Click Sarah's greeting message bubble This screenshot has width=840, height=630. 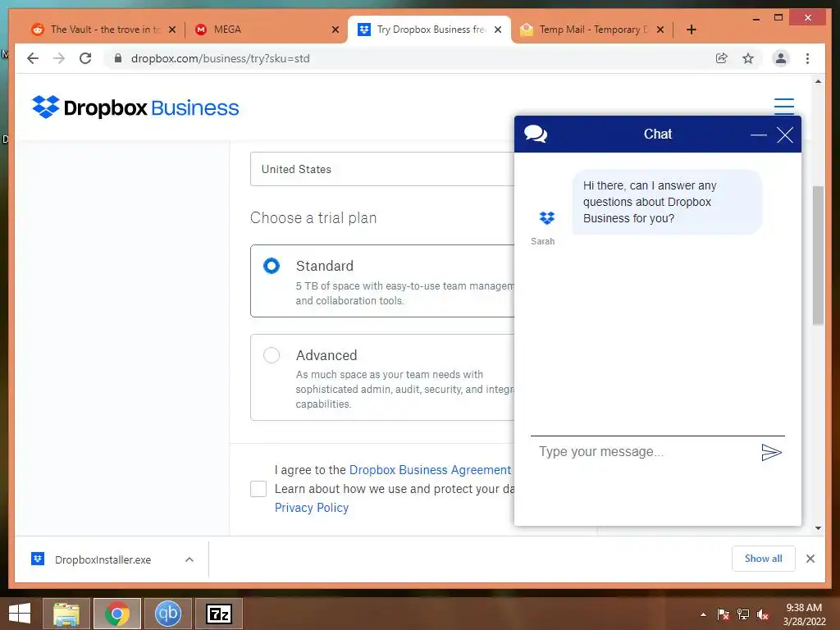coord(667,202)
